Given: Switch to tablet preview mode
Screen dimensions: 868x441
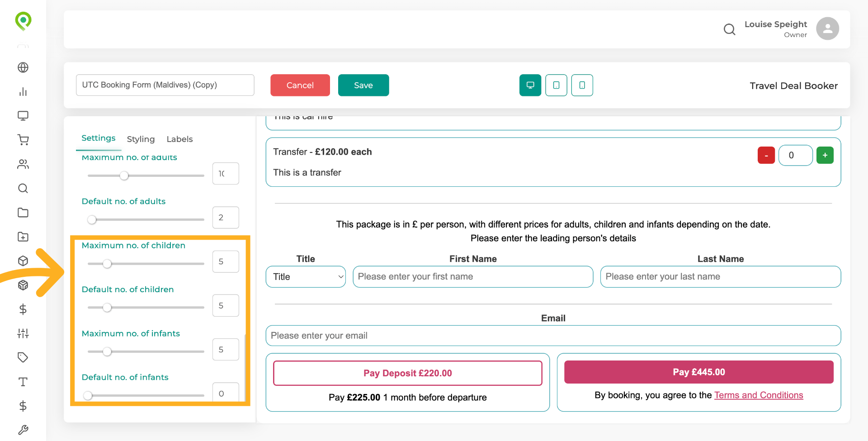Looking at the screenshot, I should 556,85.
